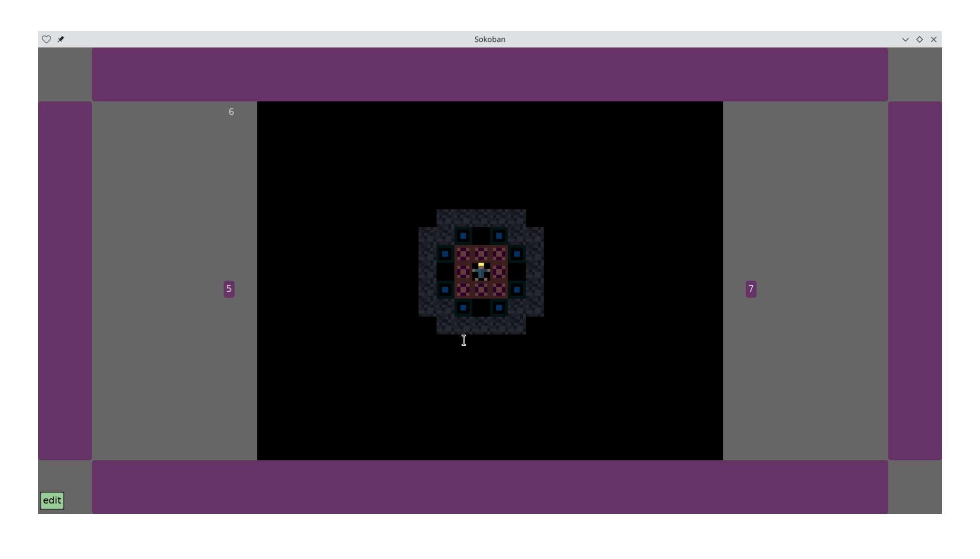980x559 pixels.
Task: Click the left purple move-left bar
Action: coord(65,280)
